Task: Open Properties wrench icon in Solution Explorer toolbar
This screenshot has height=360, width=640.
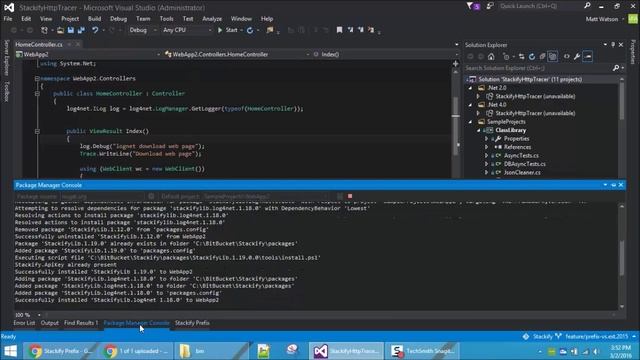Action: pos(577,57)
